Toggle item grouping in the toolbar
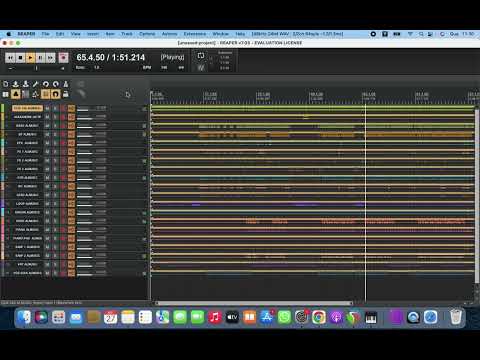 (16, 94)
